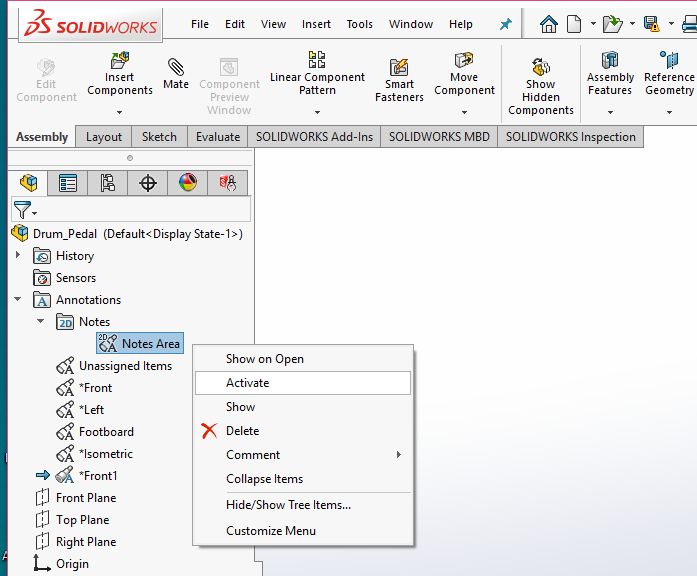Choose Activate in the context menu
Viewport: 697px width, 576px height.
pyautogui.click(x=303, y=383)
